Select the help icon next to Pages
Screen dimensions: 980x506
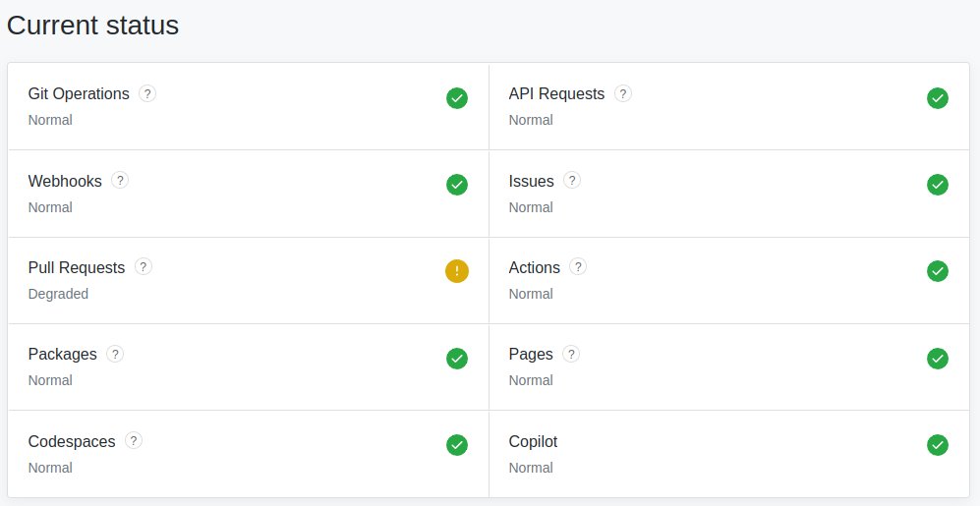click(x=571, y=354)
